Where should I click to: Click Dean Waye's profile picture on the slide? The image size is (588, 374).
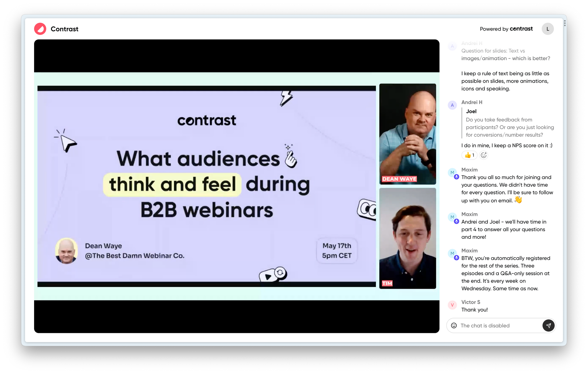(x=66, y=251)
